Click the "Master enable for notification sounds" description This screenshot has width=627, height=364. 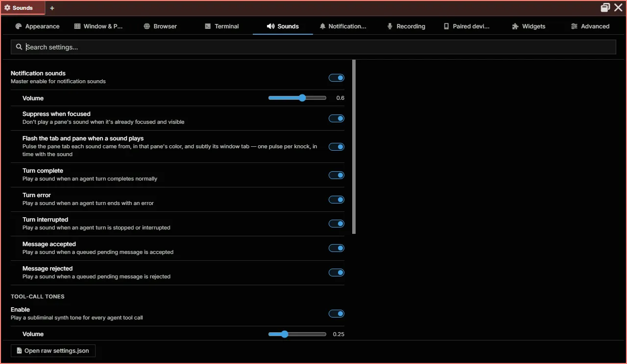(58, 81)
